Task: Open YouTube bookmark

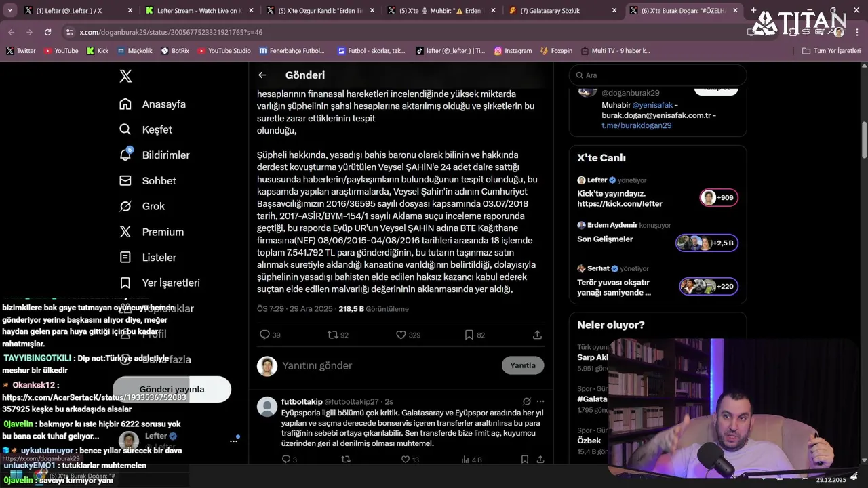Action: point(61,51)
